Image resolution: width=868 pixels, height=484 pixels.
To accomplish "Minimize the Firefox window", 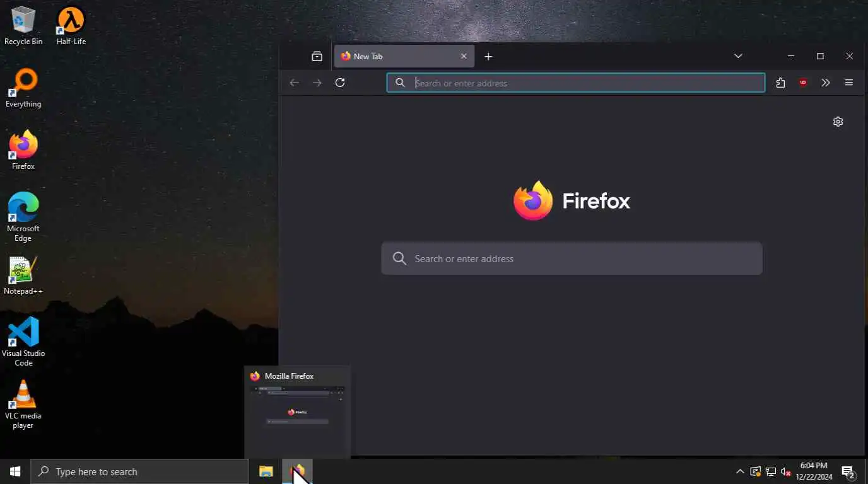I will 791,56.
